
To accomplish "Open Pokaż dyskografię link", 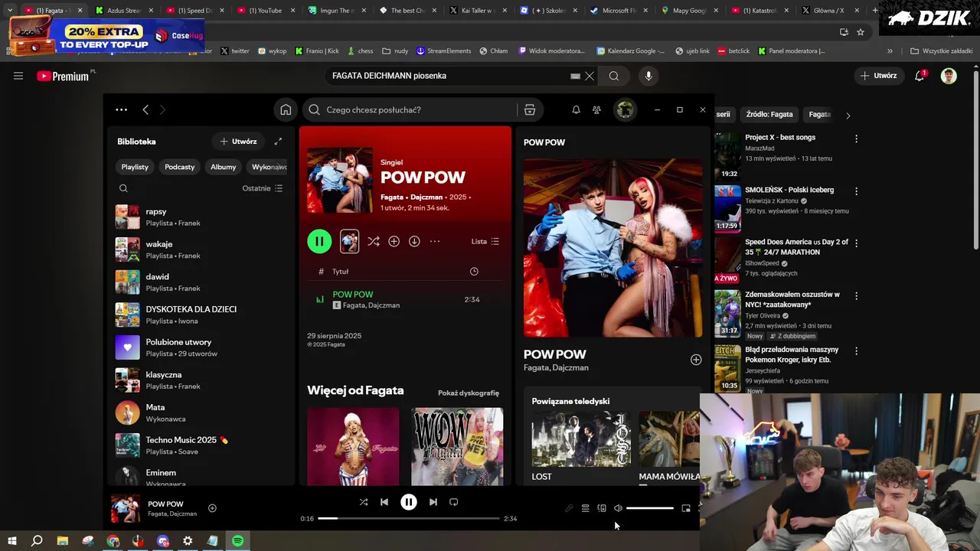I will click(x=469, y=393).
